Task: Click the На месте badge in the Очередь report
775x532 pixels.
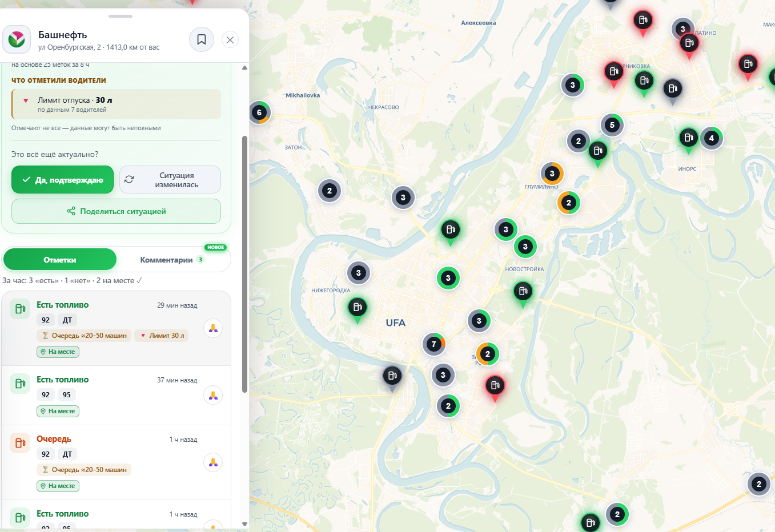Action: [58, 486]
